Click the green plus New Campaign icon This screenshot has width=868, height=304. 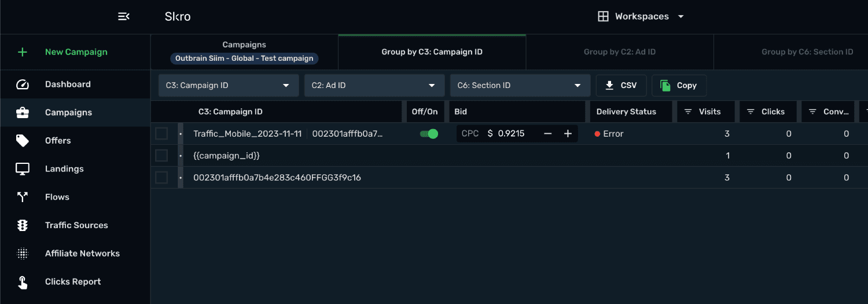click(x=23, y=52)
